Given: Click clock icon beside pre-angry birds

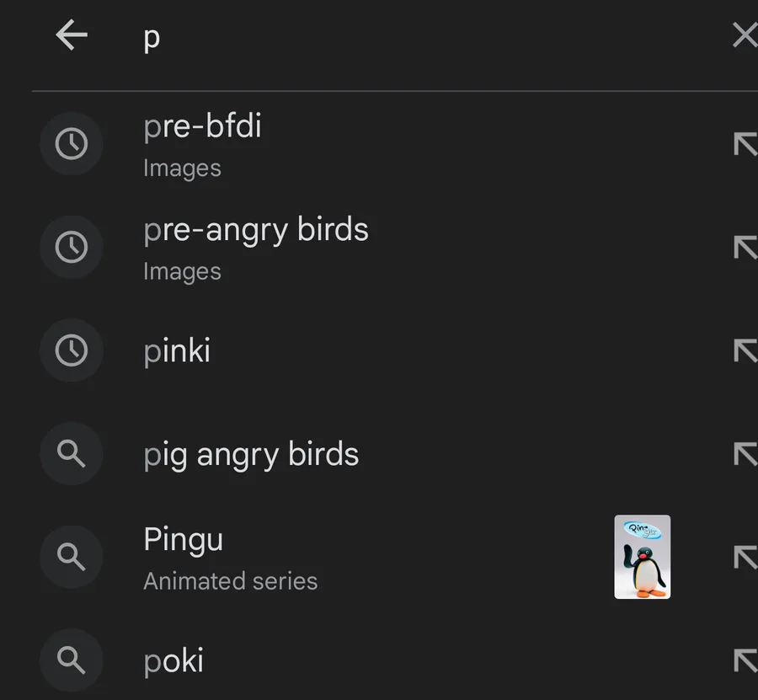Looking at the screenshot, I should pos(72,247).
